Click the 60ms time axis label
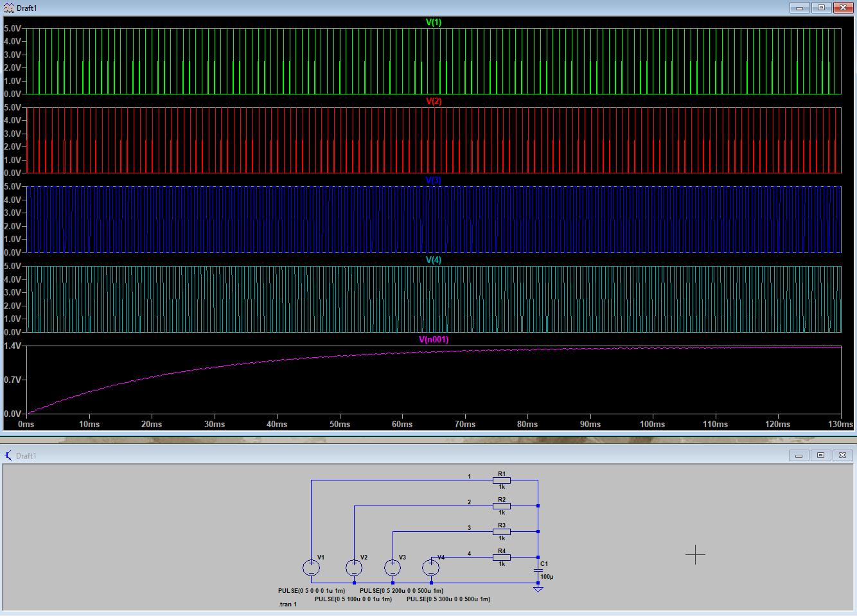This screenshot has height=616, width=857. coord(402,424)
